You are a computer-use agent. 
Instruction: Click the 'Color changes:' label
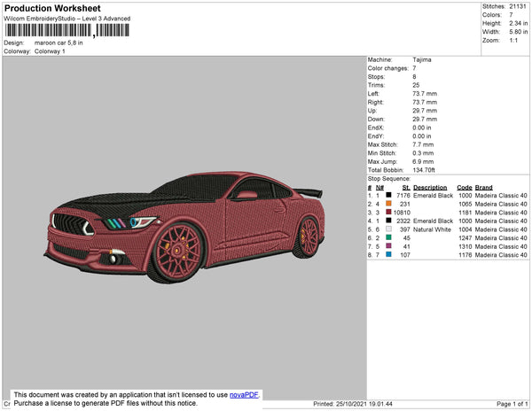coord(388,68)
